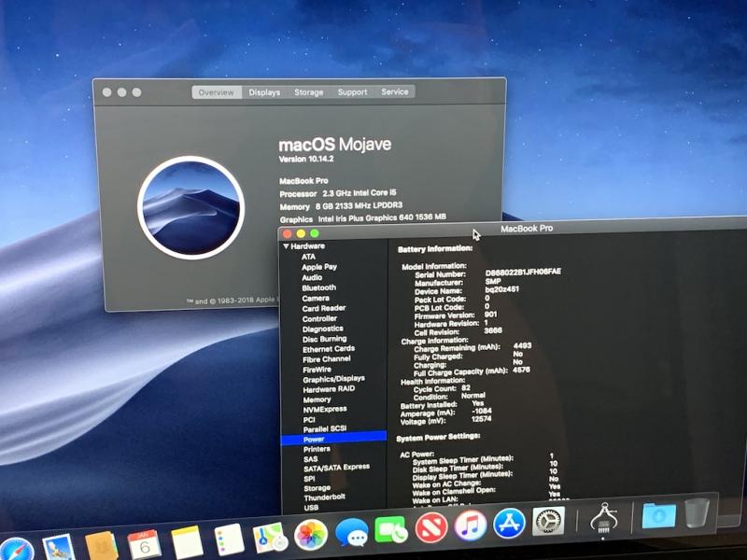Click the Full Charge Capacity value 4576
This screenshot has width=747, height=560.
click(522, 370)
